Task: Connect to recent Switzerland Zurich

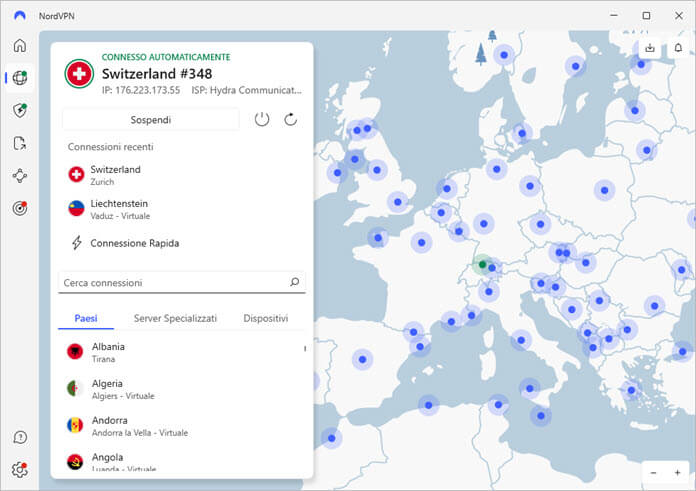Action: (182, 175)
